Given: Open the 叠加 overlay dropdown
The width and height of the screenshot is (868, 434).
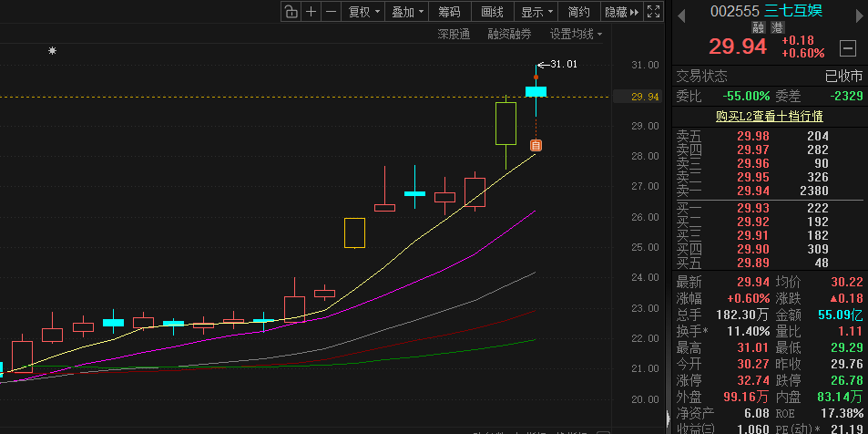Looking at the screenshot, I should coord(406,12).
